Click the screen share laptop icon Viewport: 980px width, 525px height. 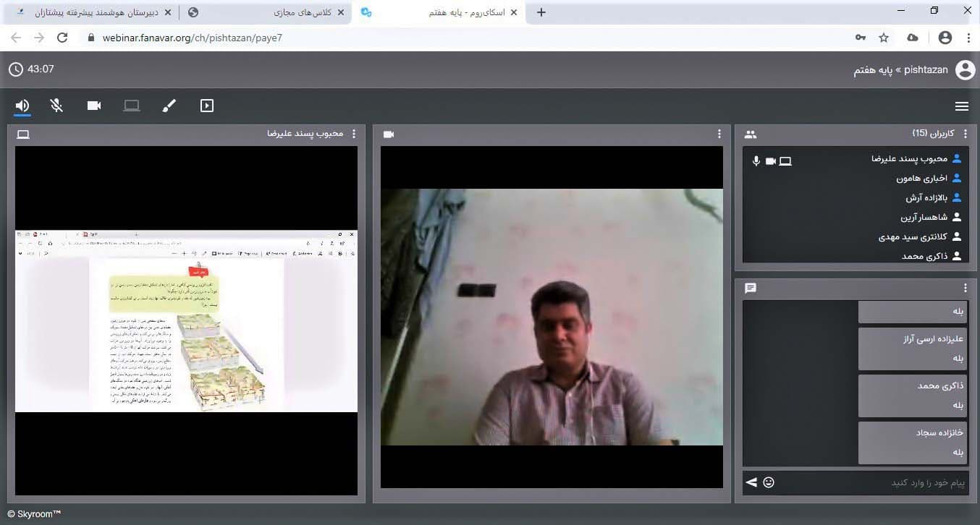pyautogui.click(x=131, y=106)
